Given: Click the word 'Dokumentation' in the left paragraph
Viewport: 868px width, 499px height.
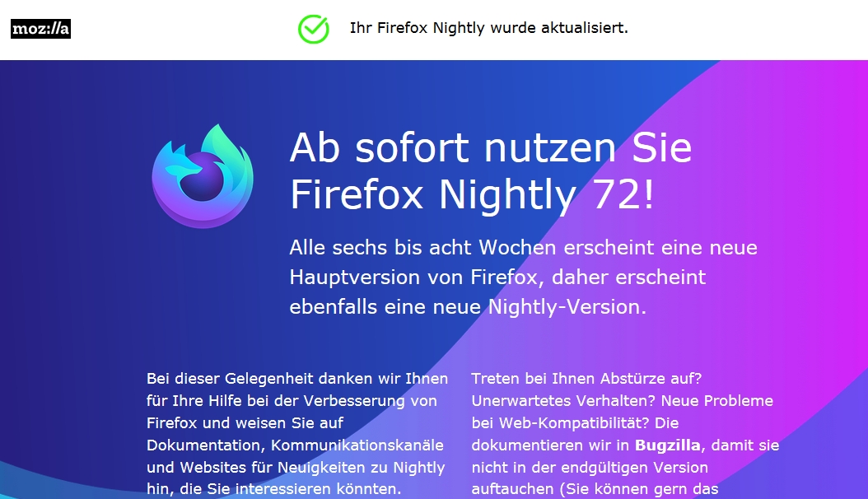Looking at the screenshot, I should [204, 445].
